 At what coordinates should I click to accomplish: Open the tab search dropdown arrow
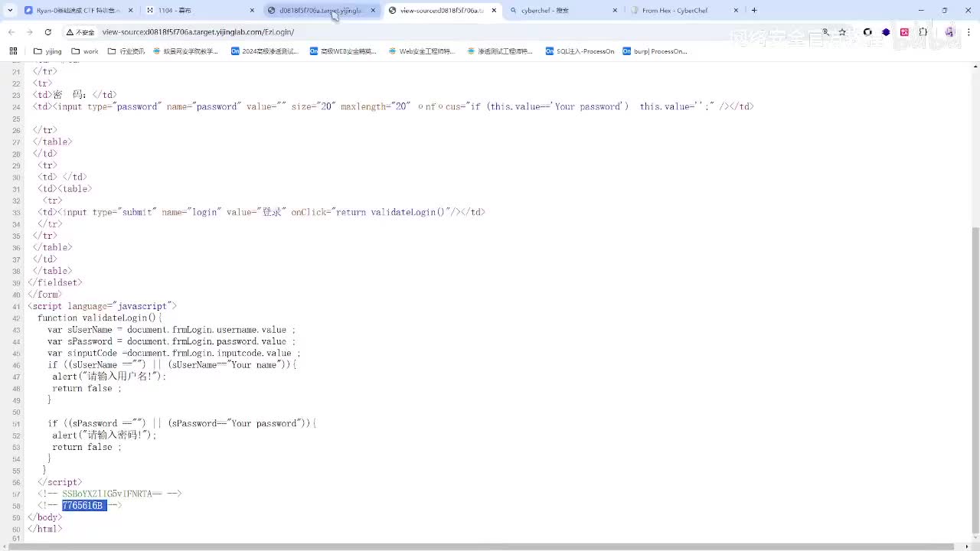tap(10, 11)
